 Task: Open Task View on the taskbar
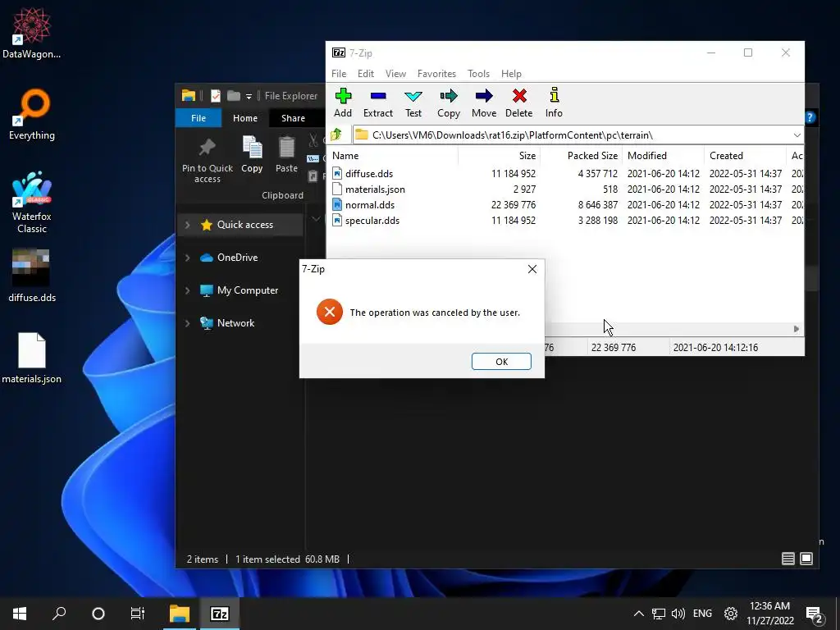pyautogui.click(x=138, y=614)
